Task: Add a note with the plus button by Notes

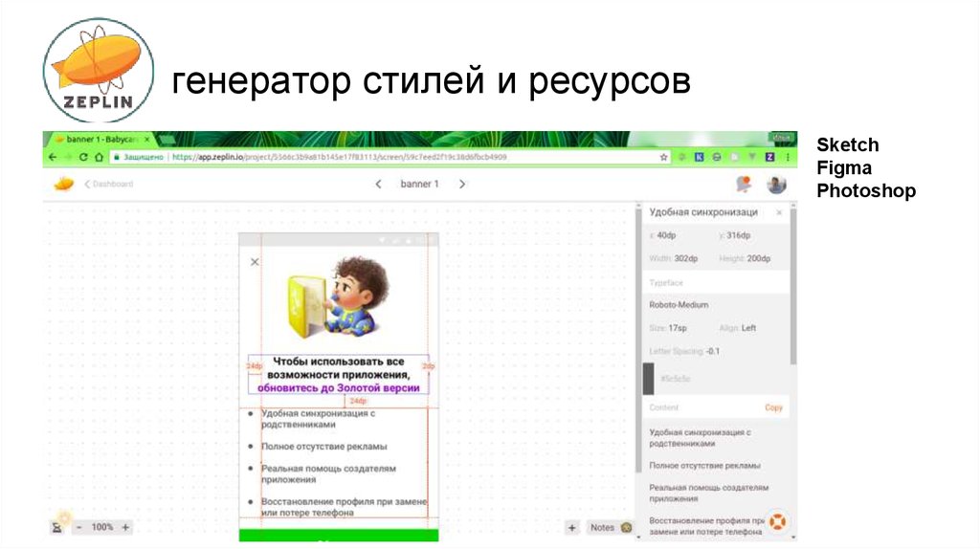Action: point(572,528)
